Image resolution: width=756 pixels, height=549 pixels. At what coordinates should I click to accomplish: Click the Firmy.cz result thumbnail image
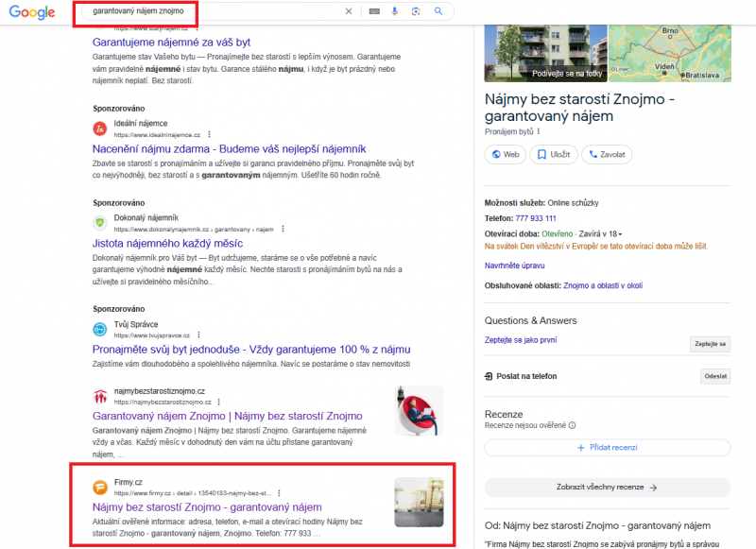pos(419,502)
